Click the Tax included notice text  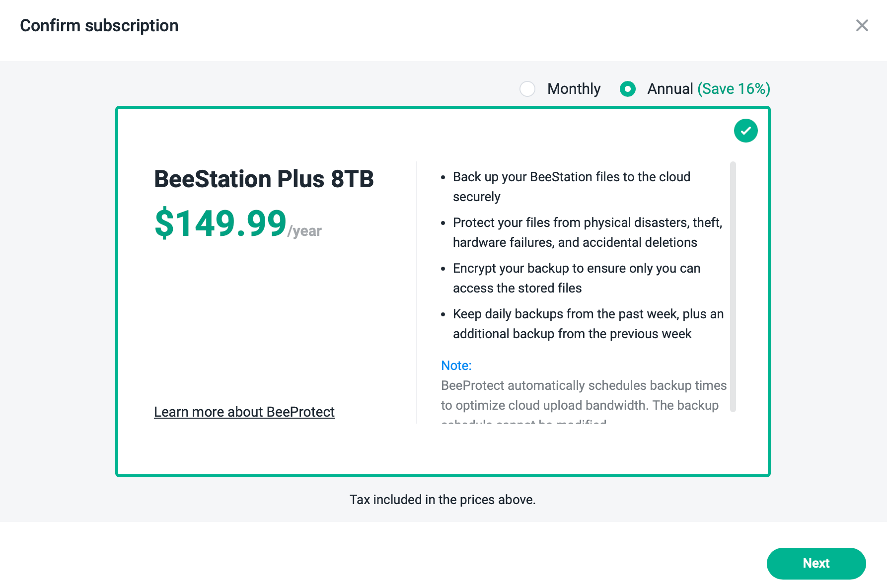click(x=443, y=500)
